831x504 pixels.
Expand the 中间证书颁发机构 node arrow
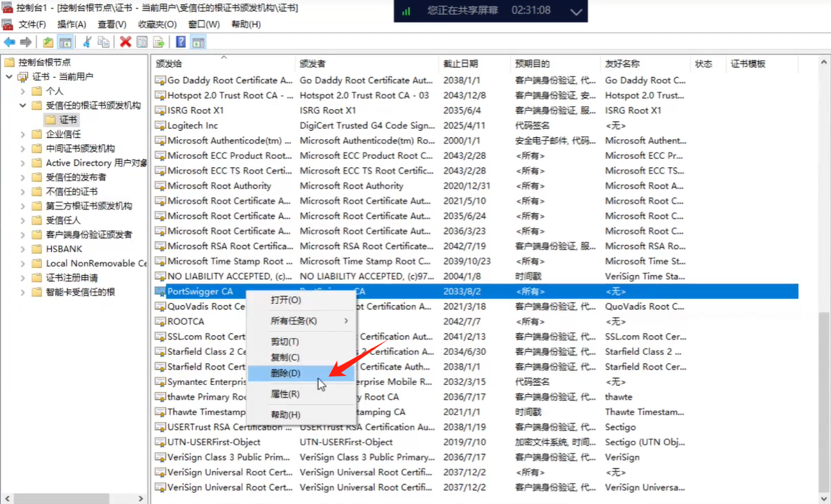tap(23, 148)
